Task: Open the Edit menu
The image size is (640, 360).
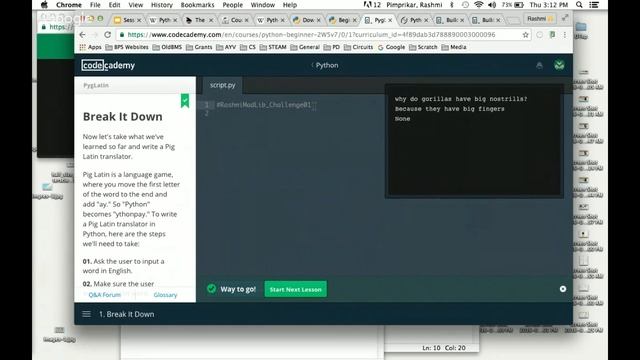Action: [114, 5]
